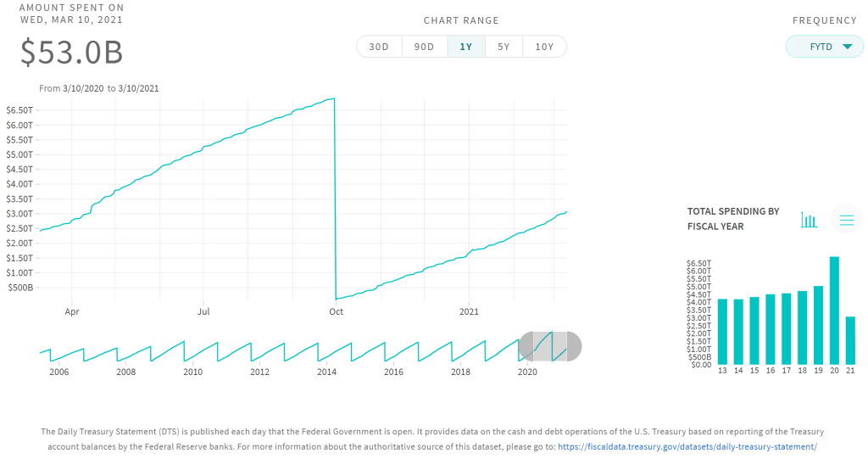Click the 2014 mark on overview timeline

(x=326, y=372)
